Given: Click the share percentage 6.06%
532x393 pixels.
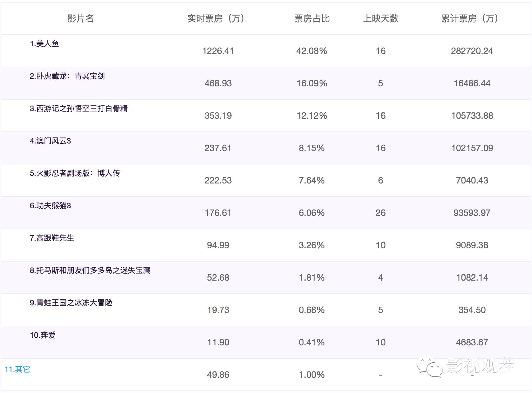Looking at the screenshot, I should (x=312, y=213).
